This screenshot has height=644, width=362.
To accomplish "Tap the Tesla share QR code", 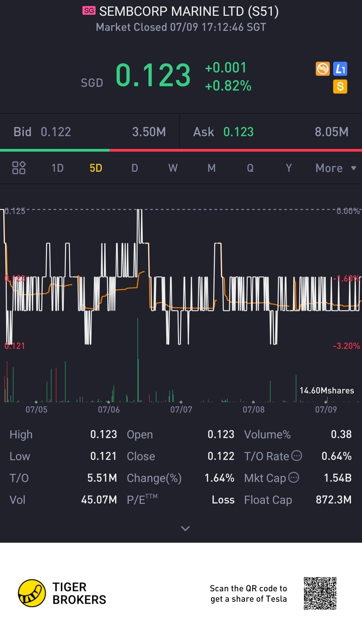I will [x=320, y=593].
